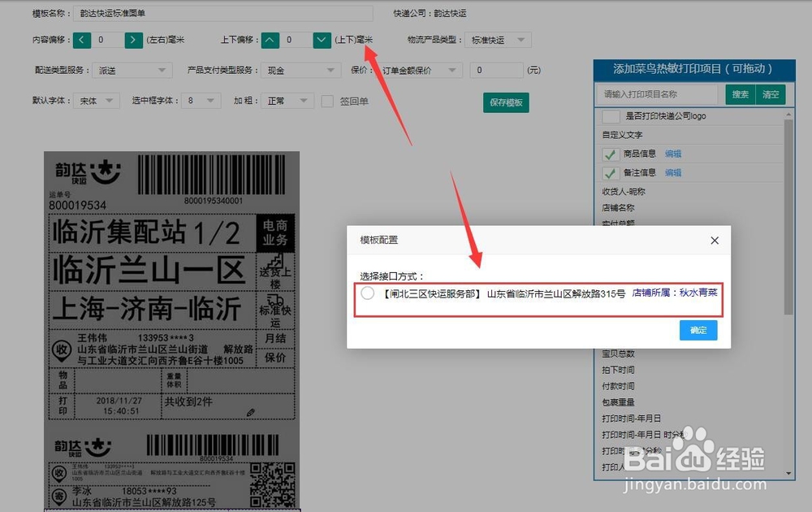The height and width of the screenshot is (512, 812).
Task: Select 包裹重量 in print items list
Action: point(618,402)
